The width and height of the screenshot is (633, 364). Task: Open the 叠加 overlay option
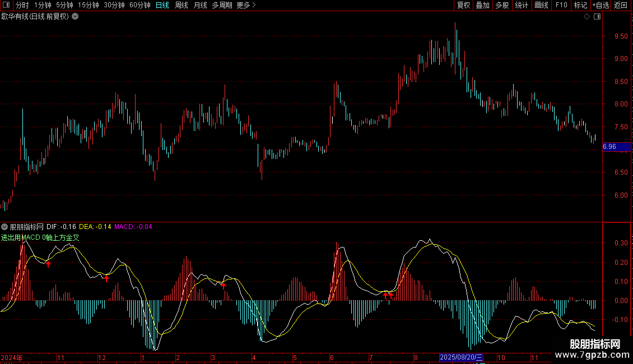point(482,6)
